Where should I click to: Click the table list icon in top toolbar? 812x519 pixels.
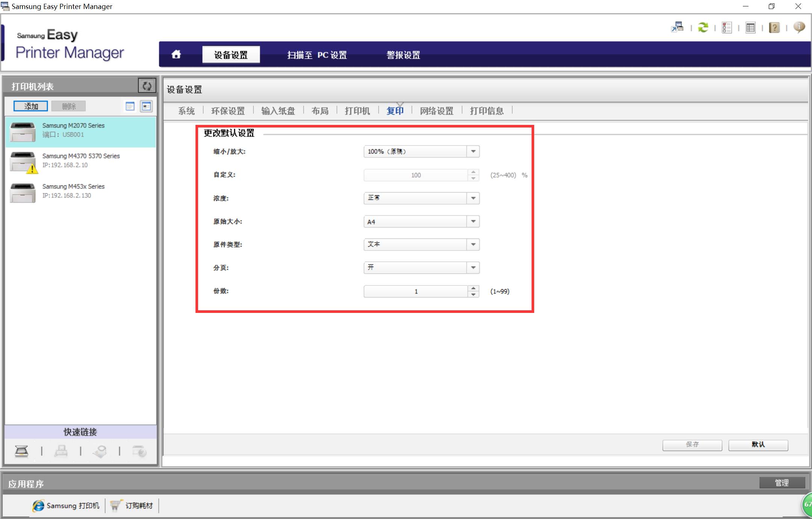[x=750, y=28]
